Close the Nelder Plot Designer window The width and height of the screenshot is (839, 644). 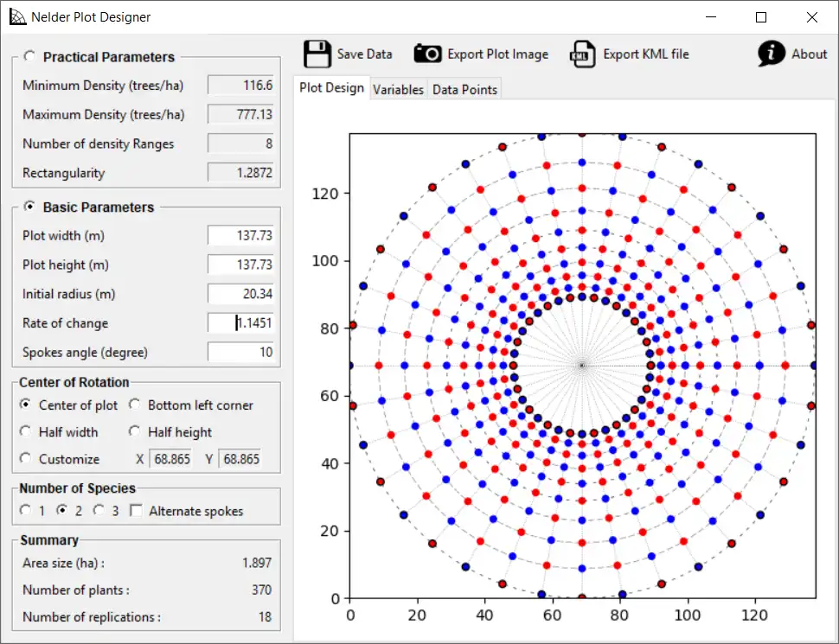(x=811, y=17)
